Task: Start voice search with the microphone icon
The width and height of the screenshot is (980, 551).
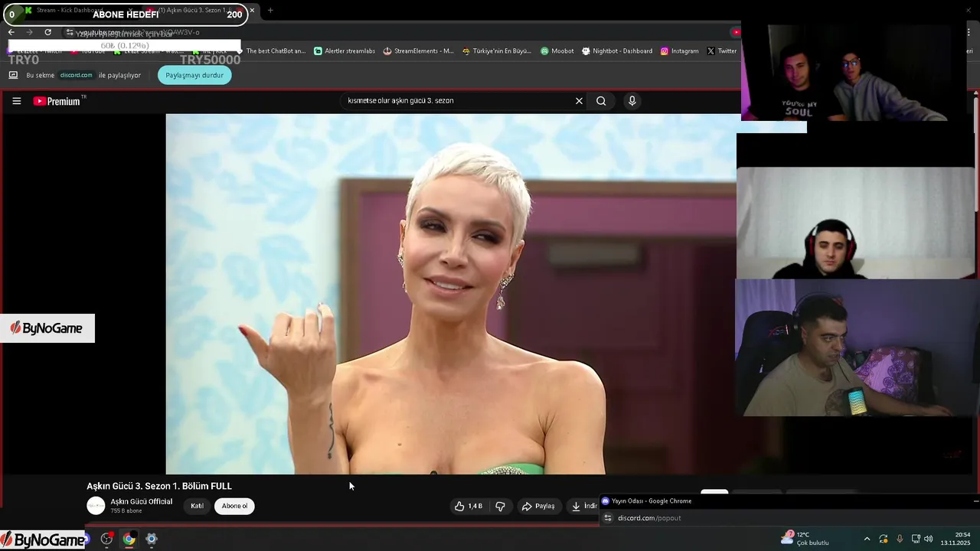Action: [632, 101]
